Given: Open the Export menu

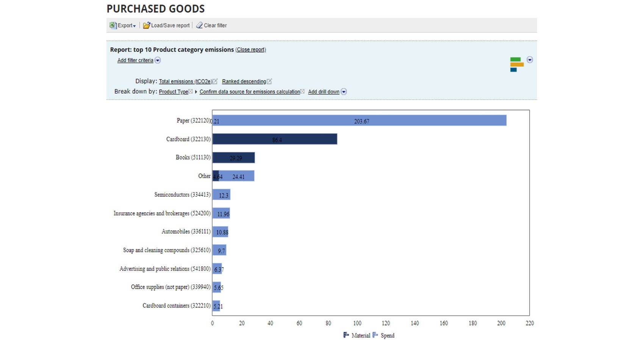Looking at the screenshot, I should [x=126, y=25].
